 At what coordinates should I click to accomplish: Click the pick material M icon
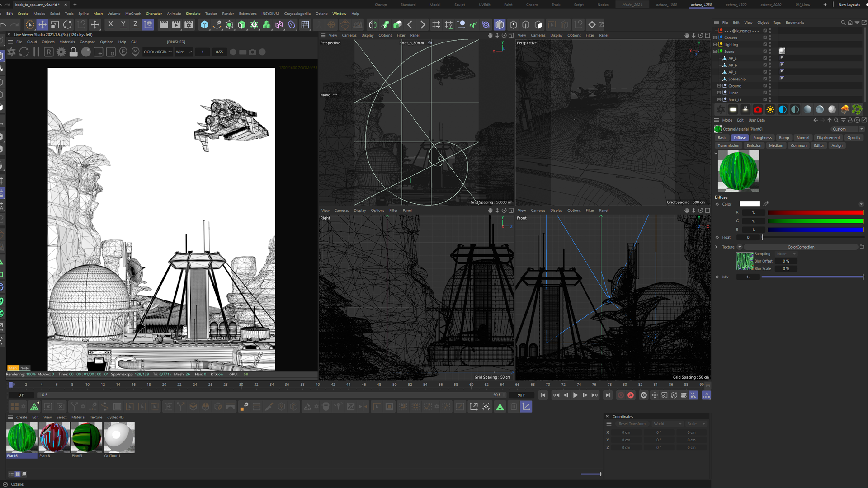(135, 52)
